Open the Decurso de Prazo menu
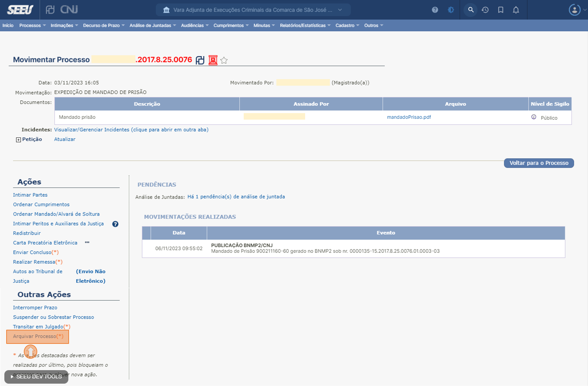The width and height of the screenshot is (588, 388). [x=104, y=26]
